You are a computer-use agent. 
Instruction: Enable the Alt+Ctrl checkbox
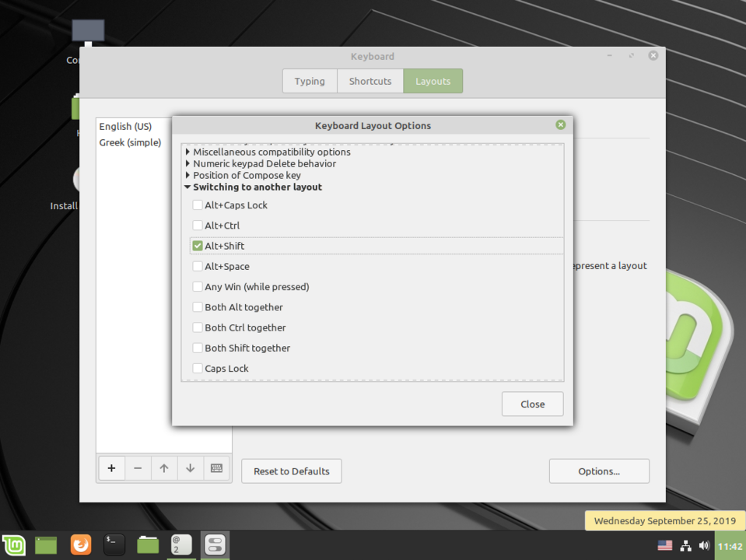point(198,226)
